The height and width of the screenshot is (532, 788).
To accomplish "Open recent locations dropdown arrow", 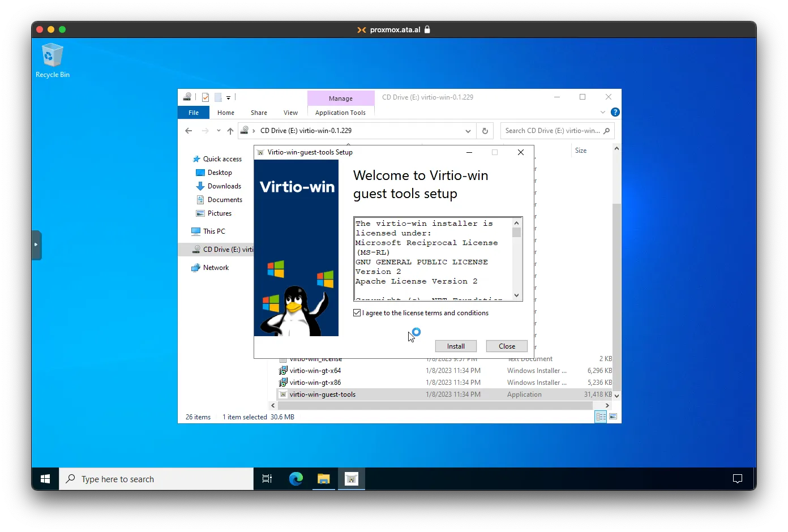I will click(219, 131).
